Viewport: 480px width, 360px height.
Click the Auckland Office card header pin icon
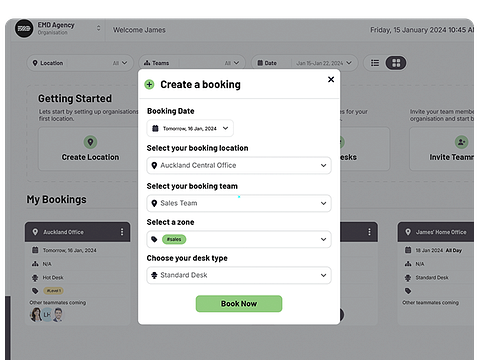[x=35, y=232]
